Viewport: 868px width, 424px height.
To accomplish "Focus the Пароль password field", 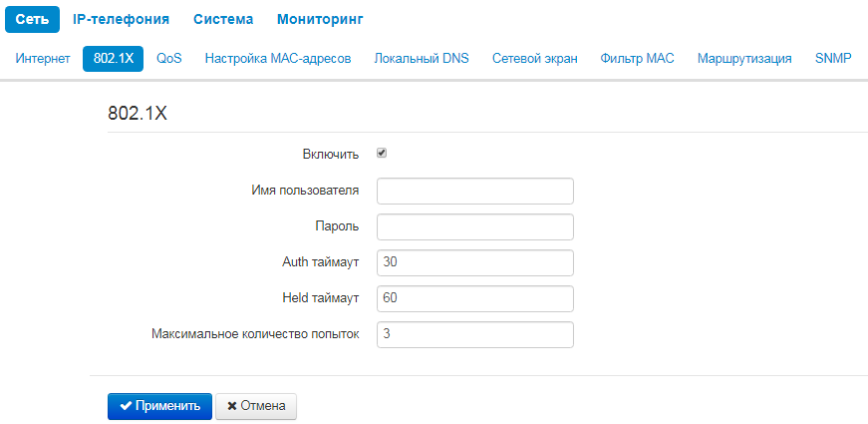I will [475, 226].
